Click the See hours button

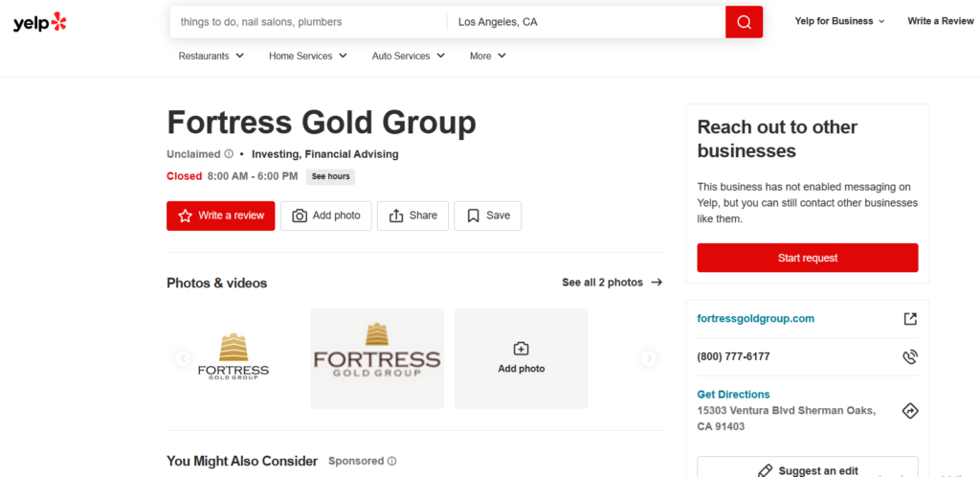[330, 177]
